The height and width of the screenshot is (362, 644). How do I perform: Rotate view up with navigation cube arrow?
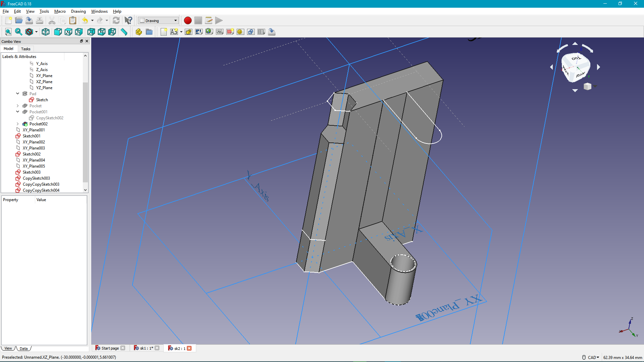click(x=575, y=44)
